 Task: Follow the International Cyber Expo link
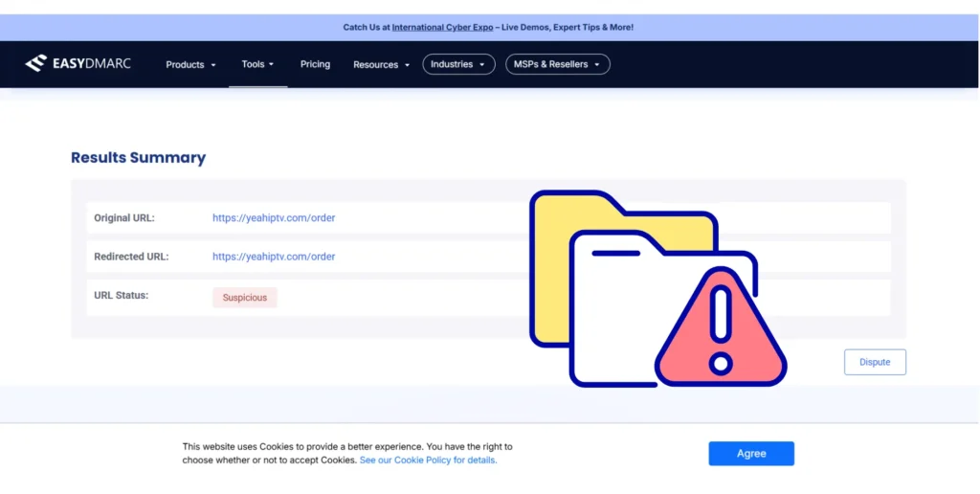point(442,27)
